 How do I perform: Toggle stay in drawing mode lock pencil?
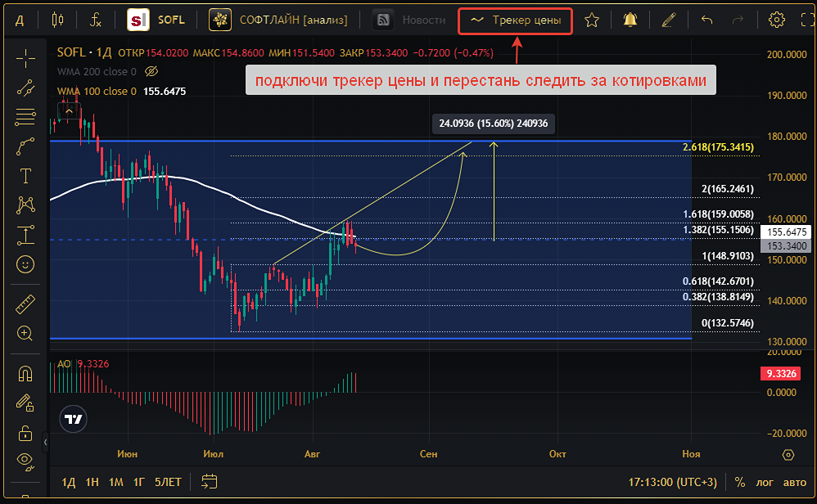tap(25, 403)
